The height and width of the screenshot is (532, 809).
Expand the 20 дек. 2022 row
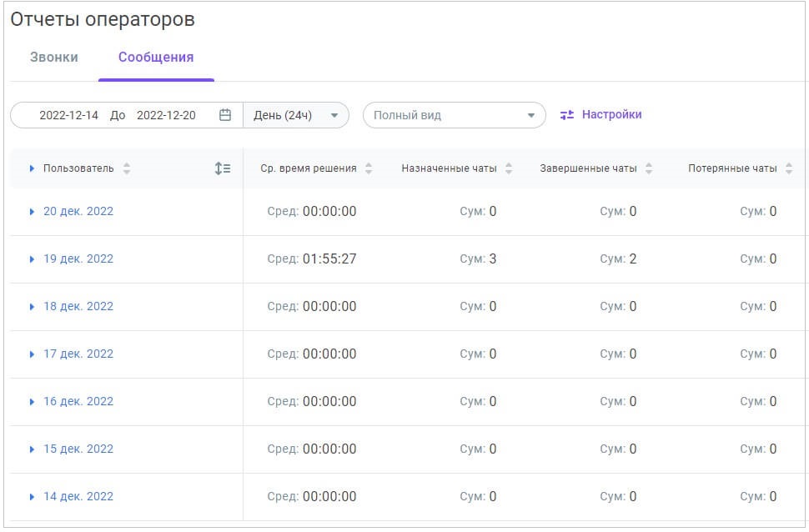(x=32, y=212)
